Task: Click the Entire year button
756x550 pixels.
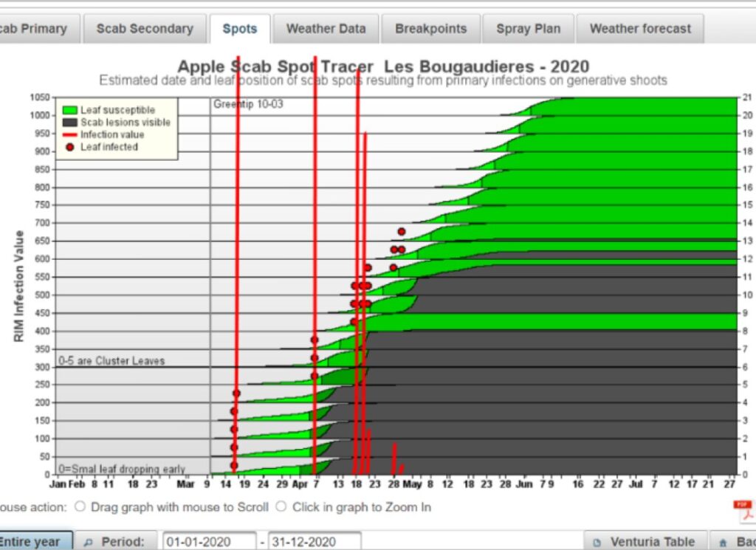Action: pyautogui.click(x=35, y=541)
